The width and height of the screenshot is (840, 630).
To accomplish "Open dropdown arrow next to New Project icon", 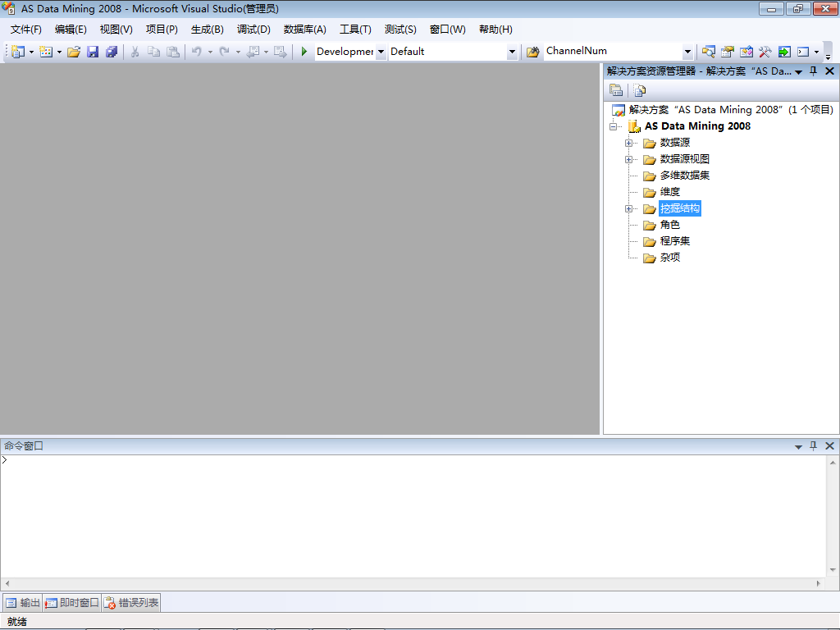I will 31,52.
